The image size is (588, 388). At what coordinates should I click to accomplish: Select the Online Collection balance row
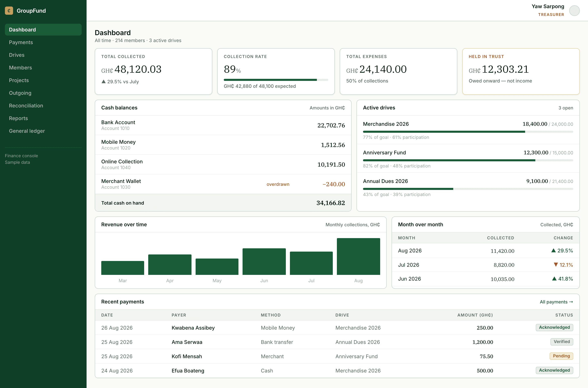point(223,164)
